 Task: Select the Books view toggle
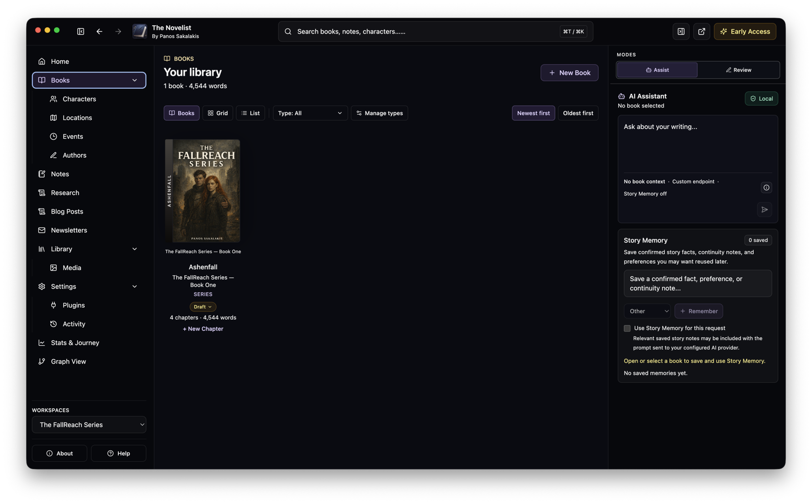pyautogui.click(x=182, y=113)
